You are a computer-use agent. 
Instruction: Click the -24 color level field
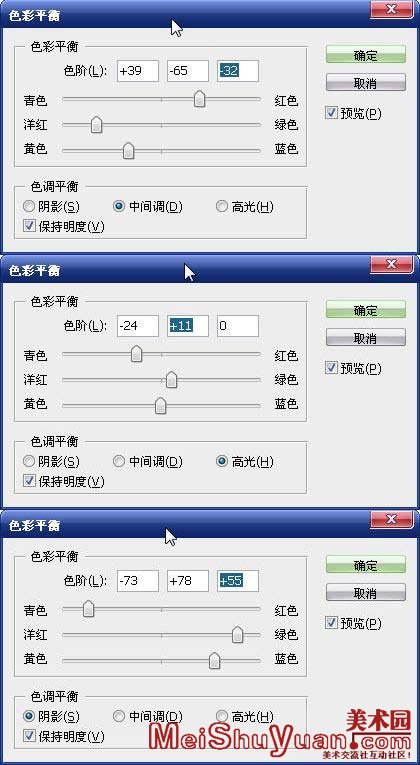click(x=138, y=325)
